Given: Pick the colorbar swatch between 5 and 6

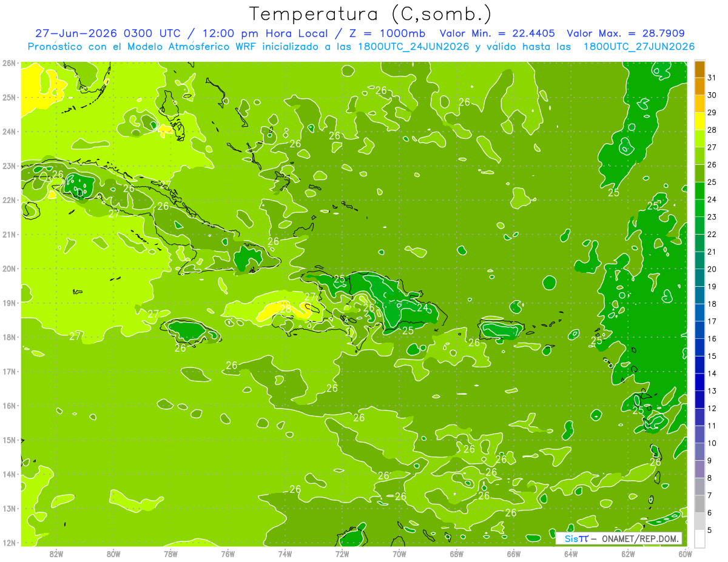Looking at the screenshot, I should (699, 521).
